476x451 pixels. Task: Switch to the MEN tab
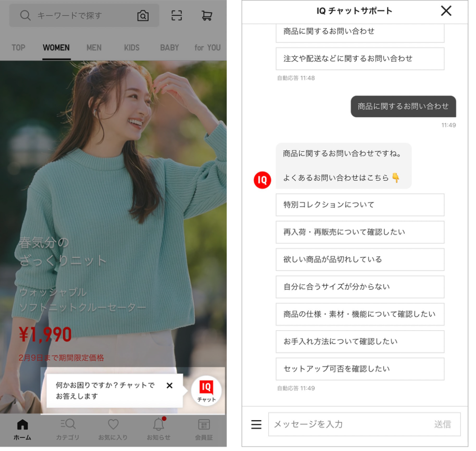94,47
